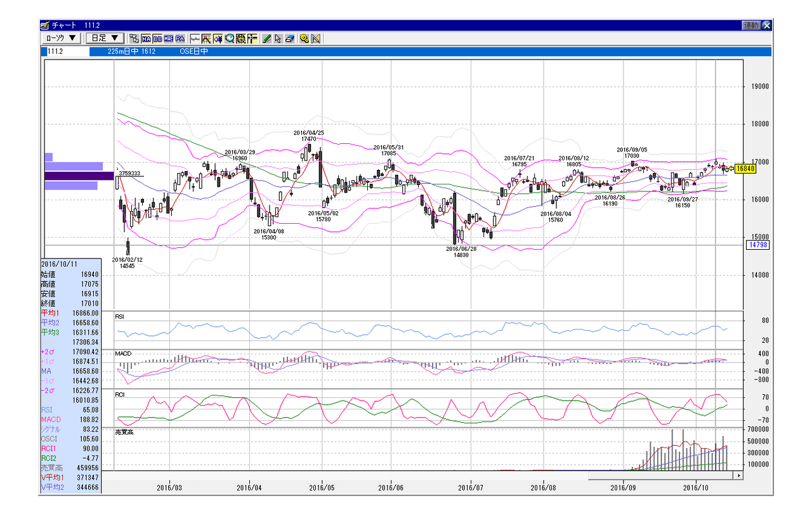This screenshot has width=812, height=514.
Task: Click the chart scrollbar right arrow
Action: click(x=738, y=474)
